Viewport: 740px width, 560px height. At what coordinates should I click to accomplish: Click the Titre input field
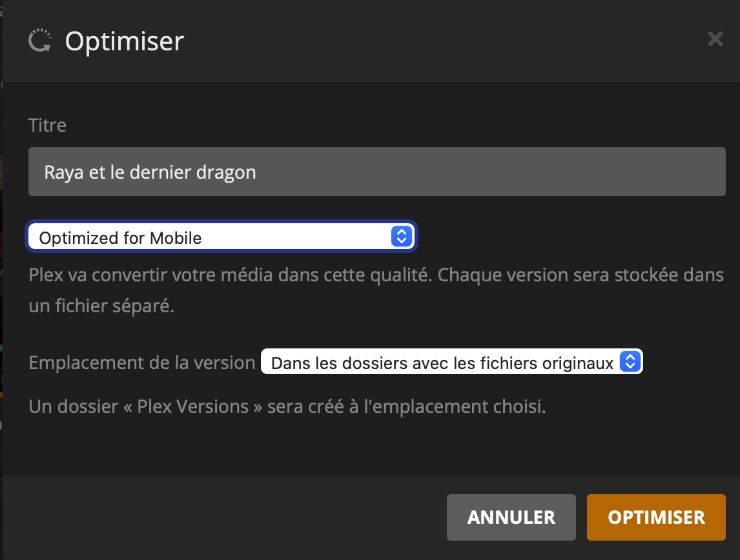[x=376, y=172]
